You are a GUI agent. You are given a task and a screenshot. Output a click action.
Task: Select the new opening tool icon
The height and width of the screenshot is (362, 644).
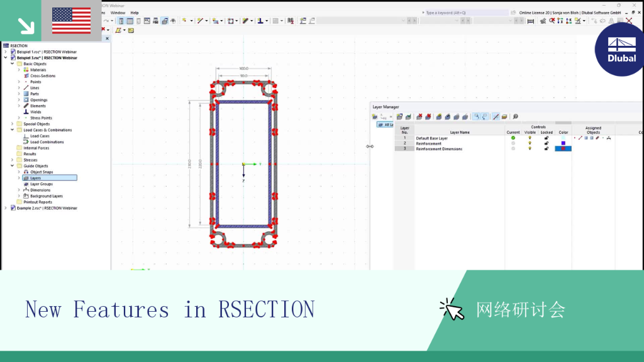[x=231, y=21]
